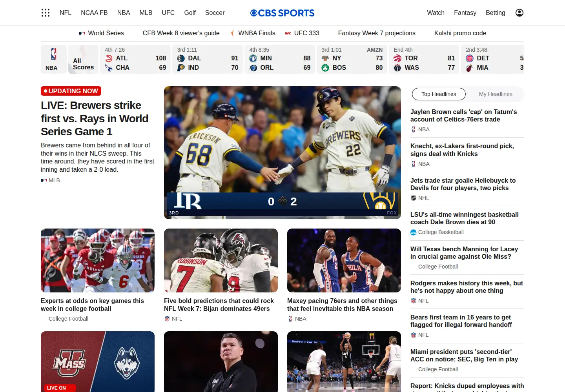The height and width of the screenshot is (392, 565).
Task: Open Miami president ACC notice headline
Action: click(464, 356)
